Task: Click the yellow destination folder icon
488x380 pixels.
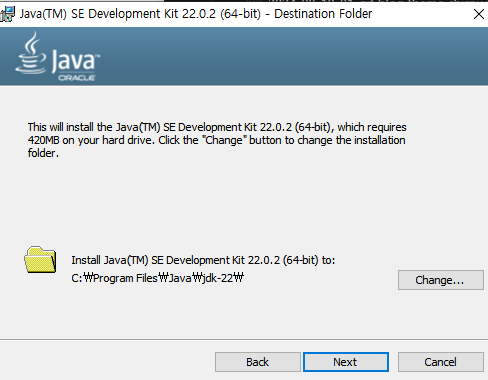Action: coord(40,260)
